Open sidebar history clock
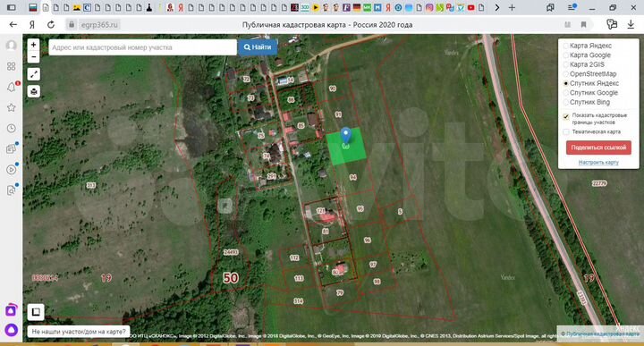644x346 pixels. 12,129
